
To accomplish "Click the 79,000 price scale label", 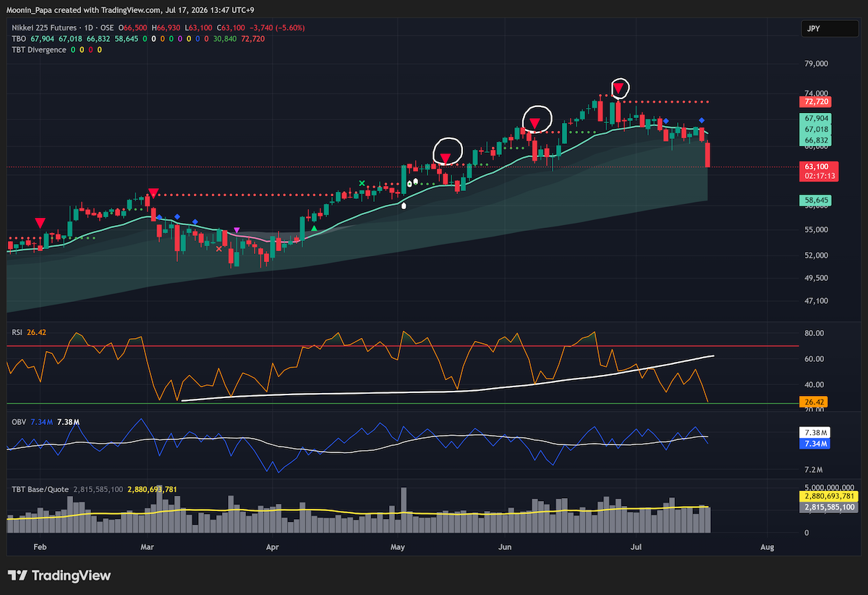I will (817, 64).
